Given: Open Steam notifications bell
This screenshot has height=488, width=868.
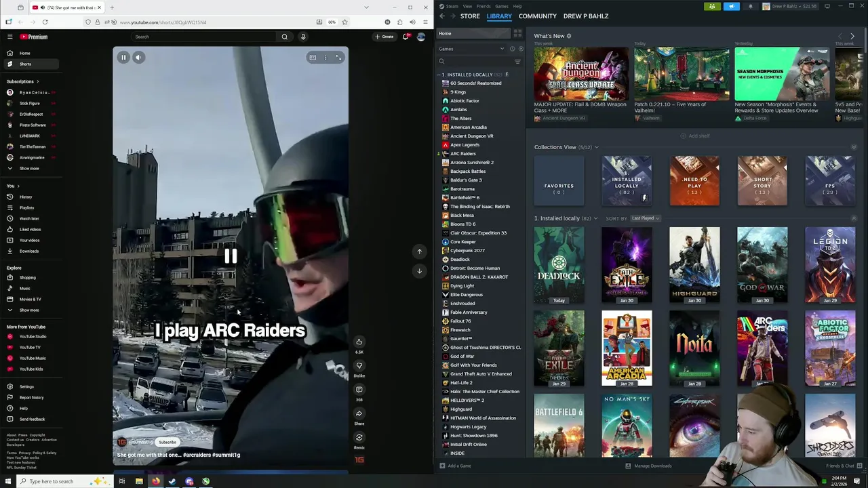Looking at the screenshot, I should [x=750, y=6].
